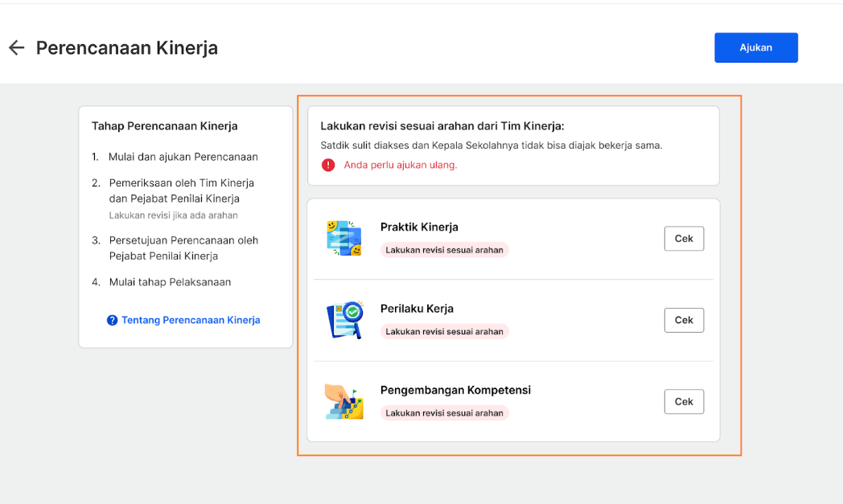Click step 'Mulai dan ajukan Perencanaan'
Image resolution: width=843 pixels, height=504 pixels.
(x=183, y=157)
